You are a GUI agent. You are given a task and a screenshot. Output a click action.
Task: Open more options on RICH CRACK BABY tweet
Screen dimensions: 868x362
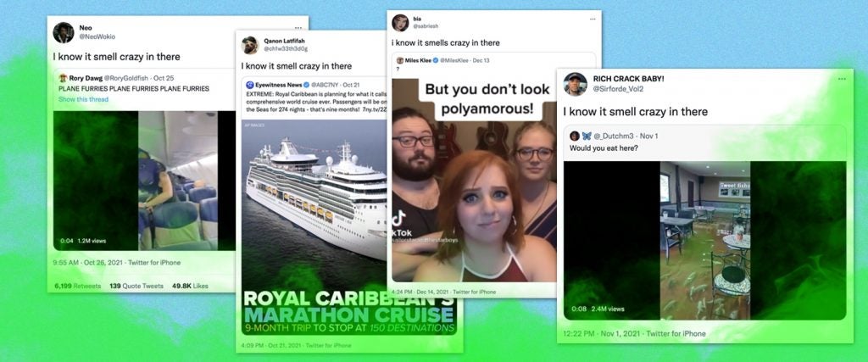pyautogui.click(x=842, y=79)
